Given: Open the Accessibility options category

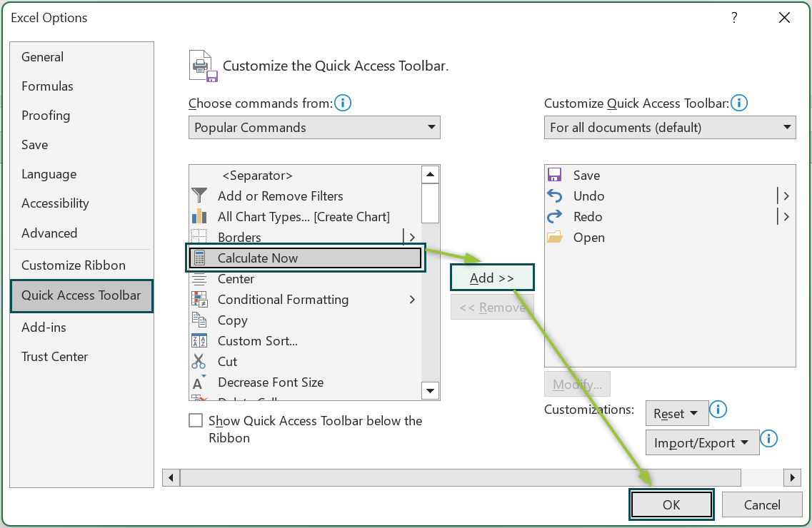Looking at the screenshot, I should 81,203.
